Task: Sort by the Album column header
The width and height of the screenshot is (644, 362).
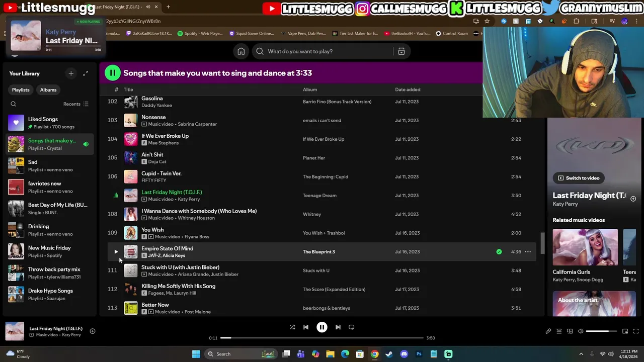Action: point(310,89)
